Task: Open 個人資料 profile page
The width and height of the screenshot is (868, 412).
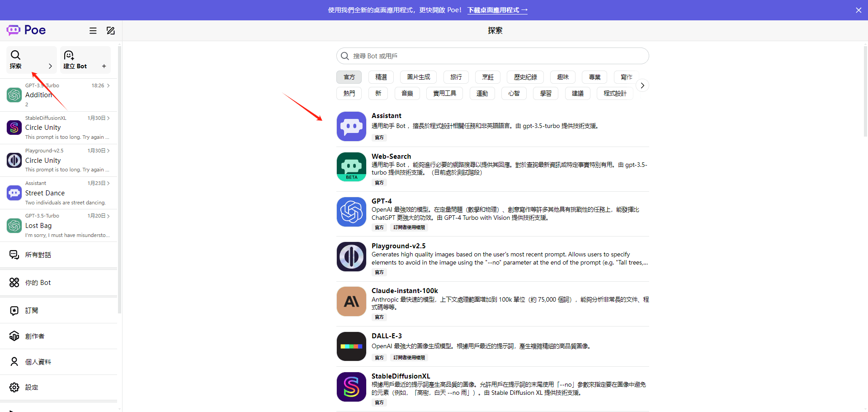Action: point(59,362)
